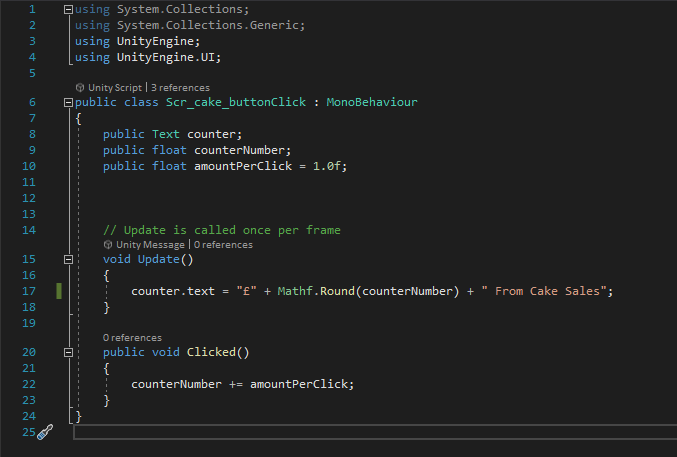Place the cursor on the MonoBehaviour base class
677x457 pixels.
pos(371,102)
